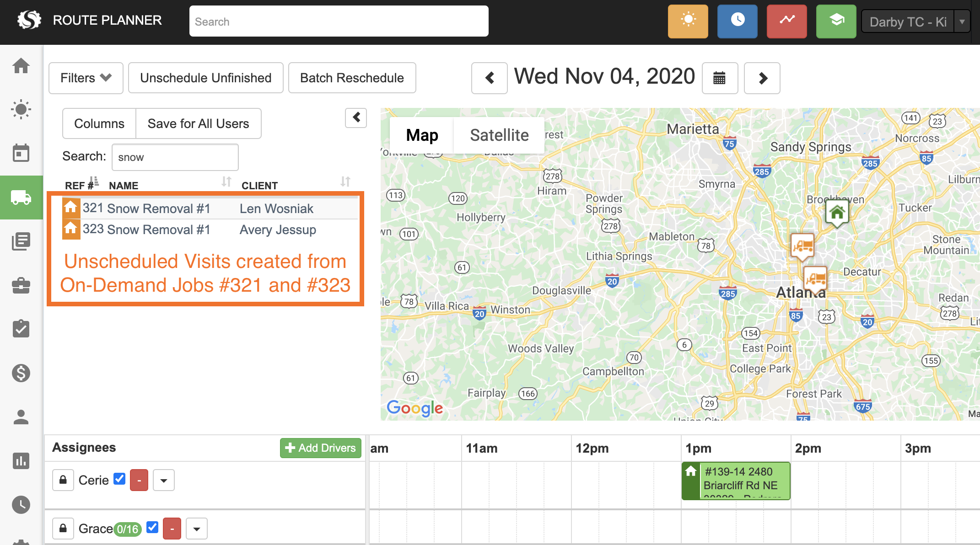
Task: Click the green Add Drivers button
Action: pyautogui.click(x=320, y=448)
